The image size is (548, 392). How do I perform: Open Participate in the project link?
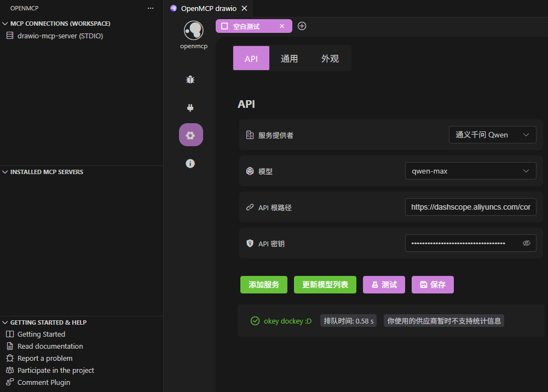point(56,370)
